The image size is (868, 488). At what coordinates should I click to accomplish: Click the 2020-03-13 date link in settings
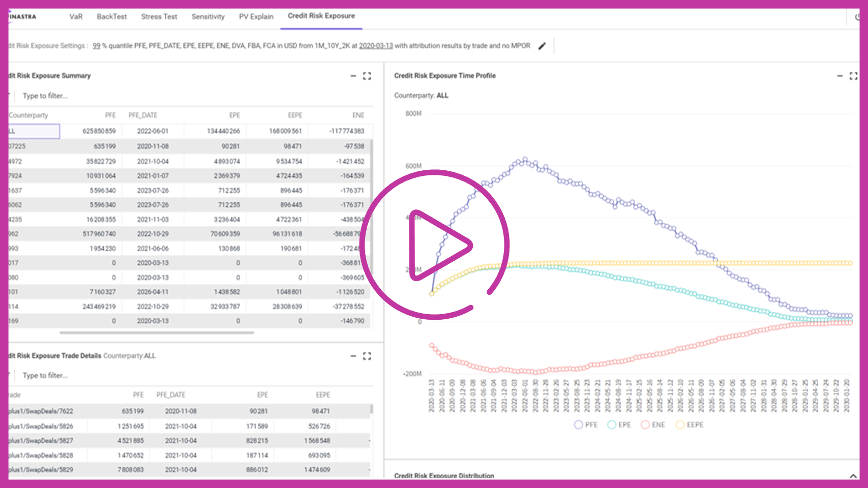376,46
